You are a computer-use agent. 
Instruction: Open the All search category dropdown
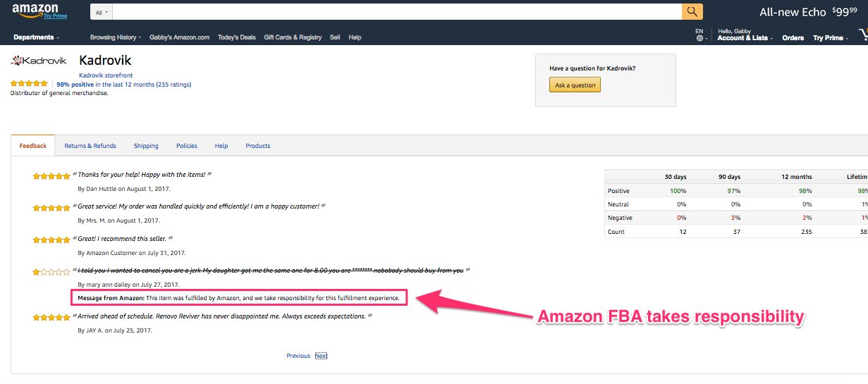[102, 12]
